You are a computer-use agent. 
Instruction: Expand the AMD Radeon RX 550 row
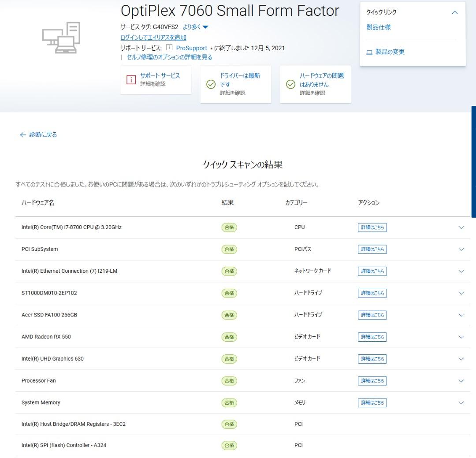(x=461, y=337)
